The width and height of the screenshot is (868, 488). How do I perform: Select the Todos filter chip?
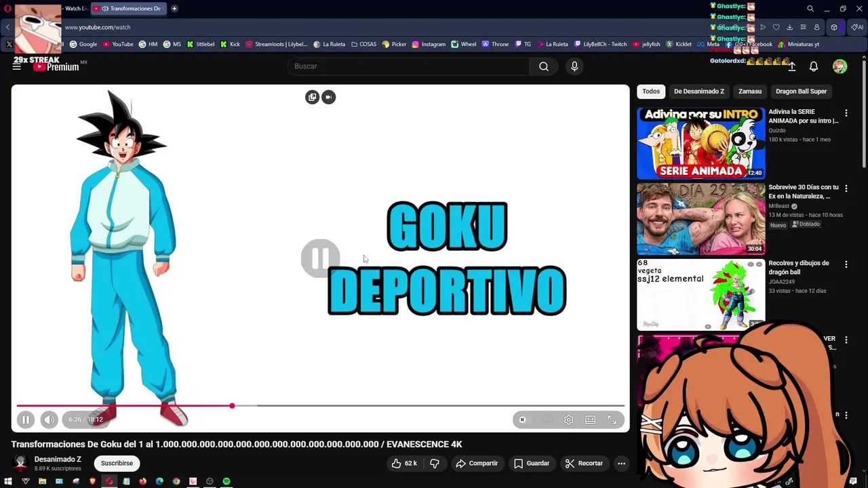tap(651, 91)
